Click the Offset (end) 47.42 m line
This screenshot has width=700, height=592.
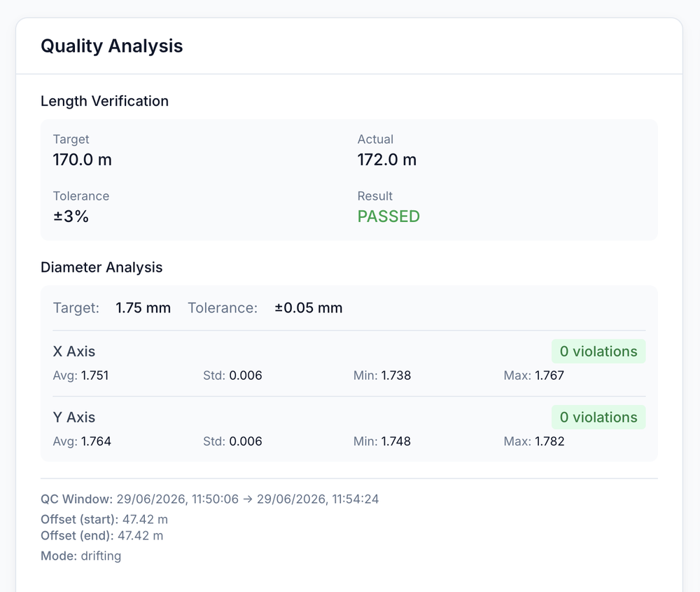click(x=101, y=536)
